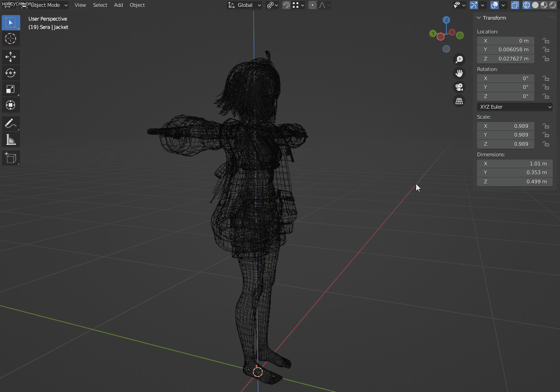Select the Cursor tool
This screenshot has height=392, width=560.
(x=11, y=39)
